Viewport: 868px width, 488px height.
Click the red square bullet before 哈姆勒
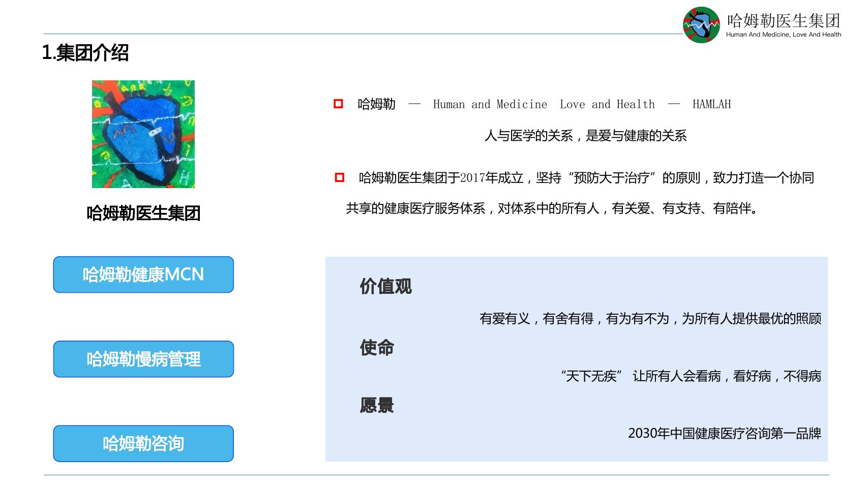(338, 104)
